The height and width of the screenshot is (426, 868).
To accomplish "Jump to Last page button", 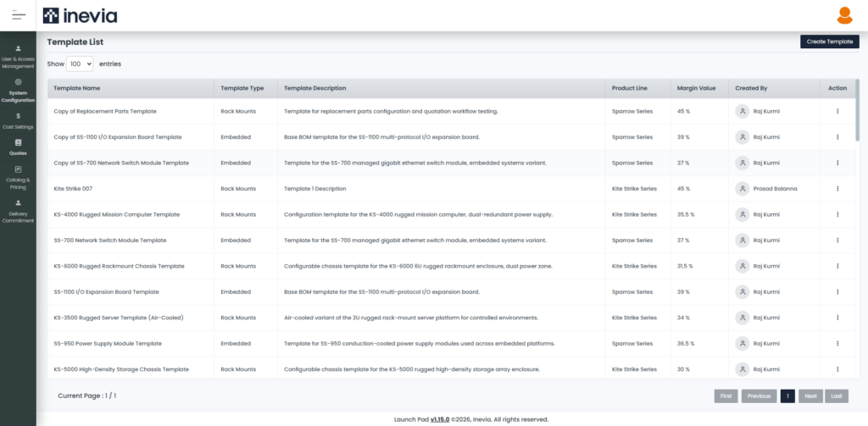I will point(837,396).
